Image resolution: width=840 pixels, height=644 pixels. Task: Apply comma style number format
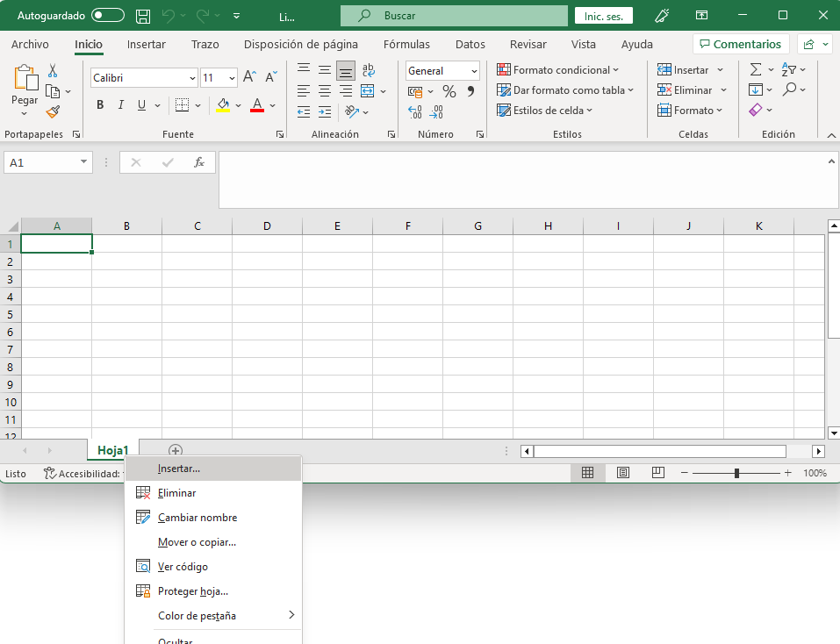click(470, 91)
